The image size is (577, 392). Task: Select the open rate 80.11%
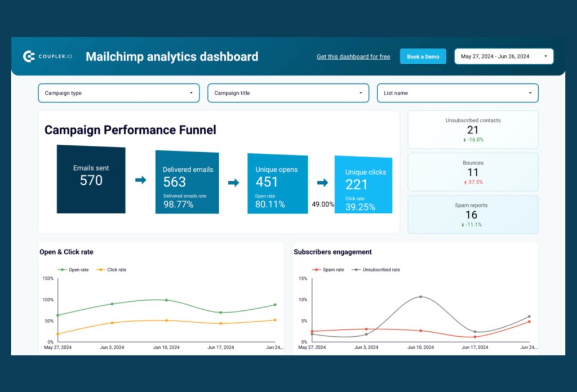pyautogui.click(x=270, y=204)
